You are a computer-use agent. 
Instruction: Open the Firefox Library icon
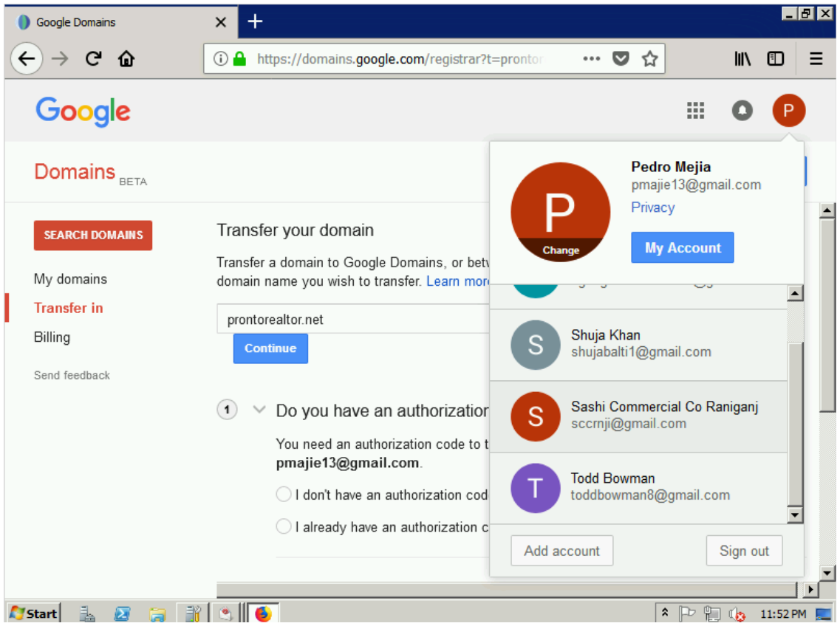point(742,58)
